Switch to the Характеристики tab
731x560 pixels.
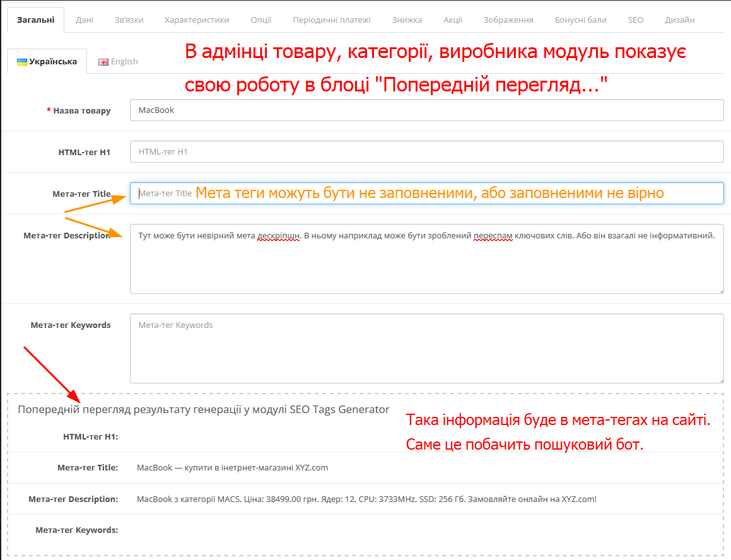197,20
